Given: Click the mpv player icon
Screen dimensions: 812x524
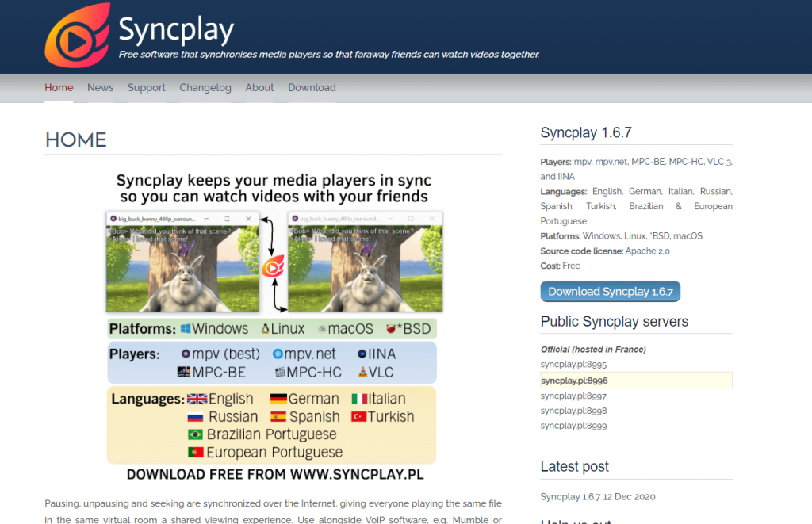Looking at the screenshot, I should coord(186,354).
